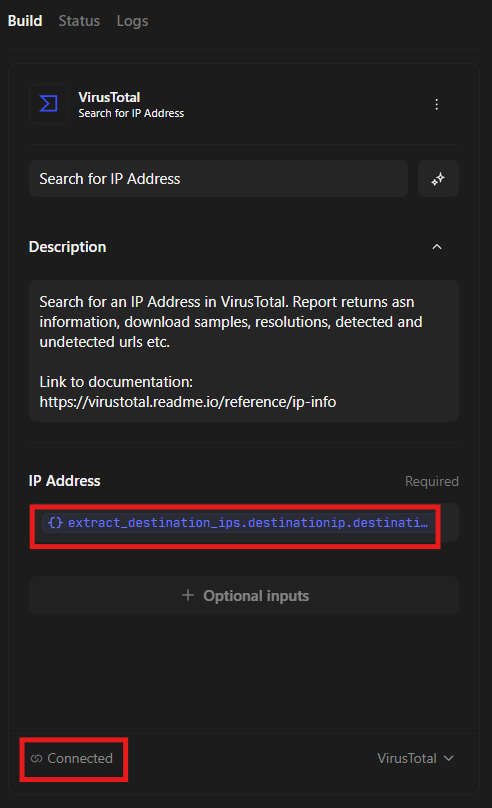This screenshot has height=808, width=492.
Task: Click the IP Address field label
Action: point(64,481)
